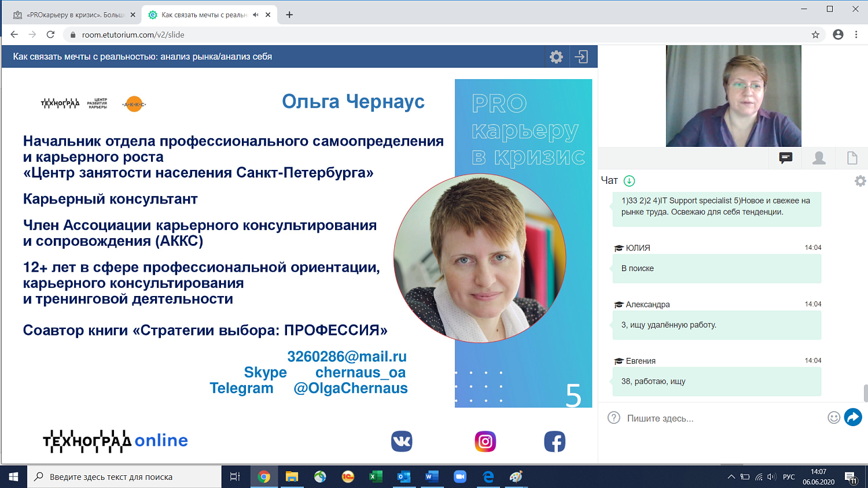Click ЮЛИЯ's message «В поиске»
The image size is (868, 488).
coord(716,268)
